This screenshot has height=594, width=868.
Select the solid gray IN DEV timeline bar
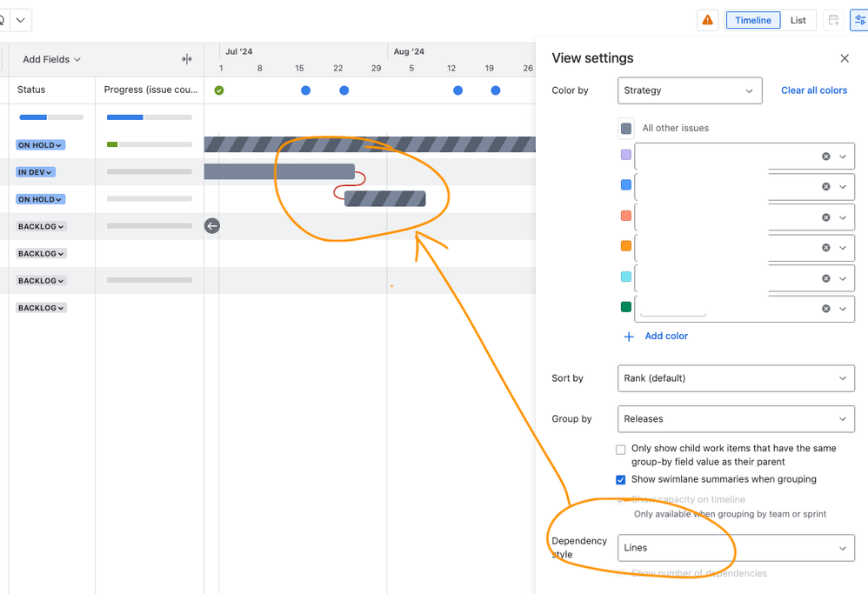pos(279,171)
